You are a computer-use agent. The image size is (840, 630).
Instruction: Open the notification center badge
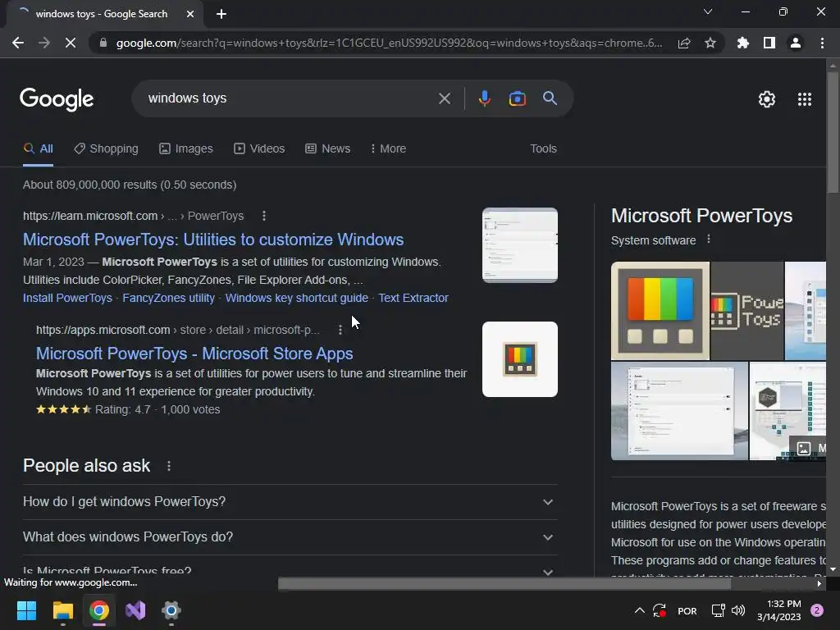coord(817,610)
